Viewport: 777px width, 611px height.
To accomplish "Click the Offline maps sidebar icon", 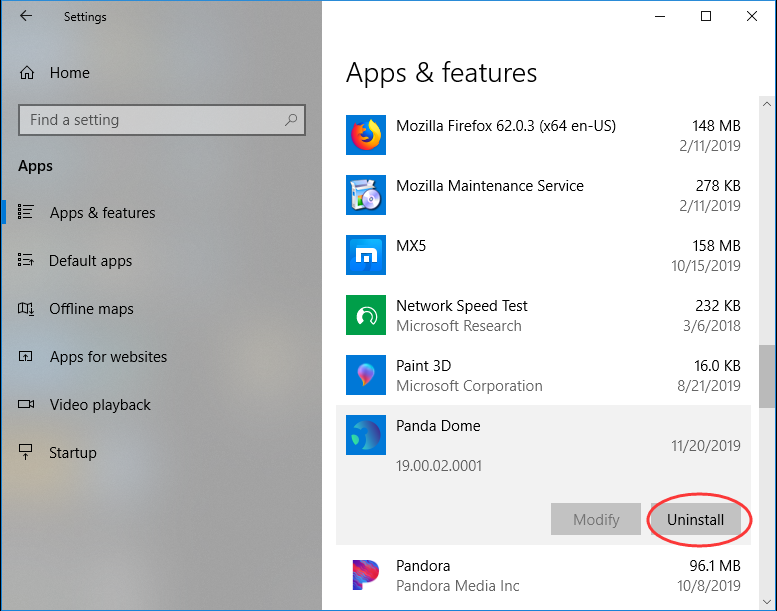I will pyautogui.click(x=26, y=308).
